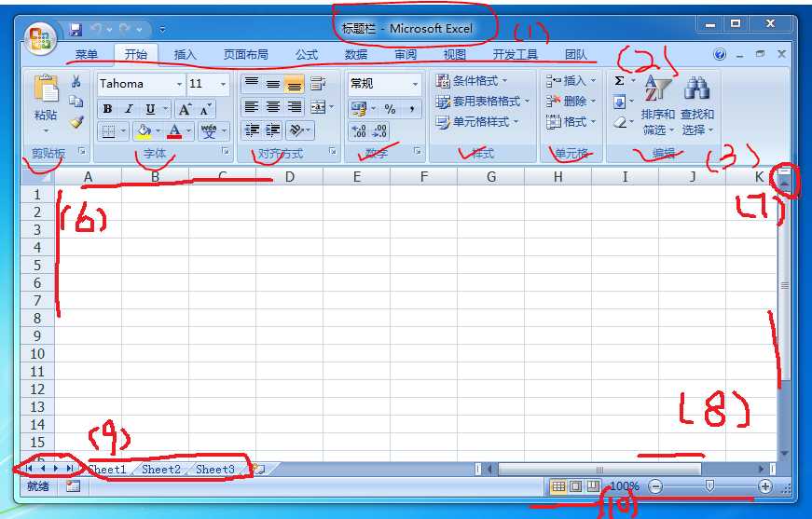Viewport: 812px width, 519px height.
Task: Align cell text left
Action: 252,107
